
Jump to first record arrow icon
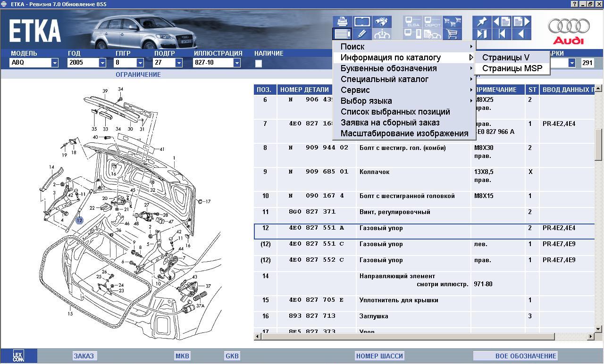point(501,34)
